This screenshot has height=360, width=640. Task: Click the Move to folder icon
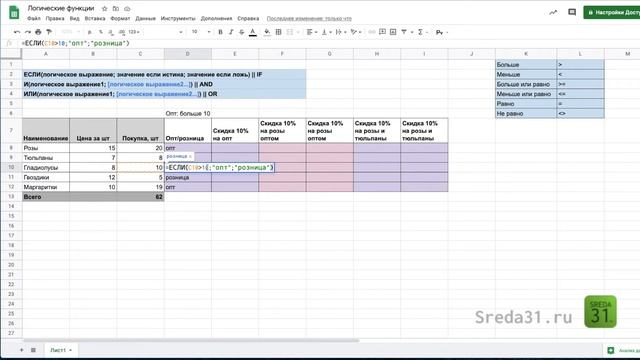point(116,8)
